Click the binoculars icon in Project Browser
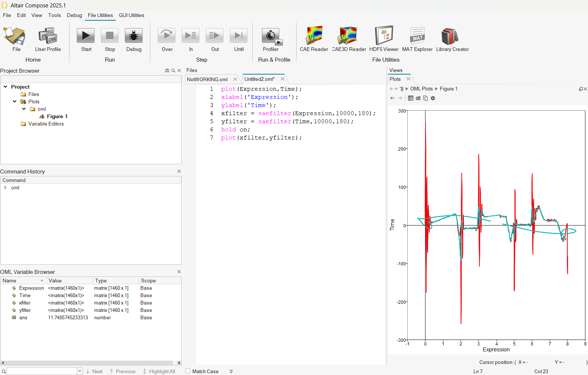The image size is (588, 375). [167, 70]
